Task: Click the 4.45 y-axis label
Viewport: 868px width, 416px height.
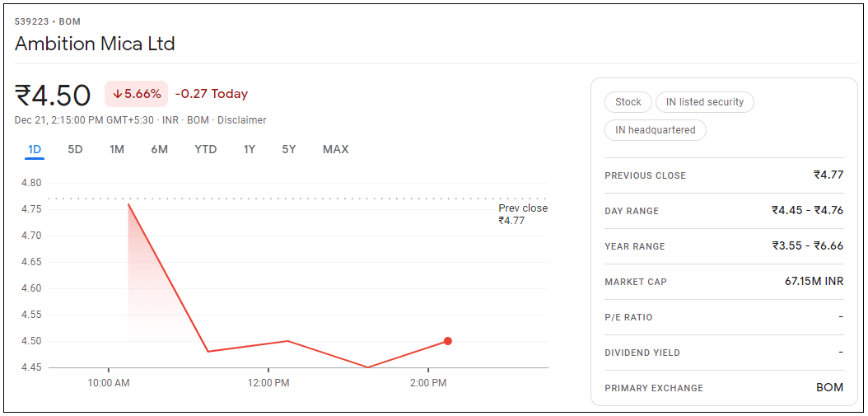Action: [30, 367]
